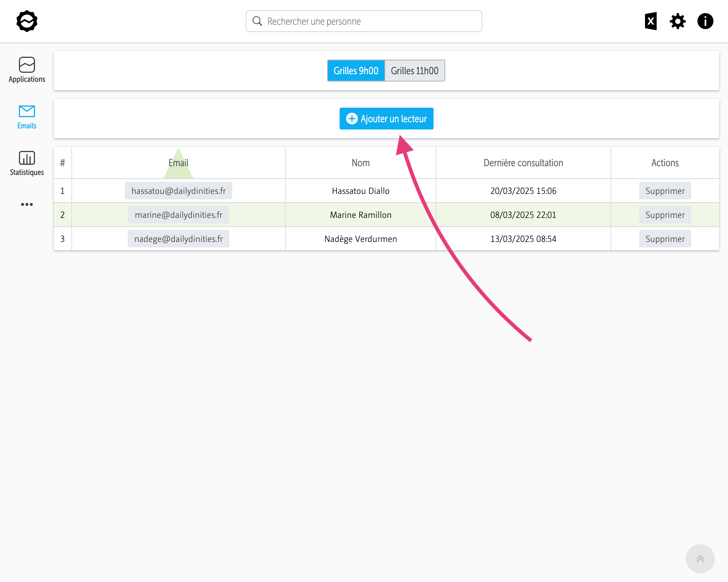The width and height of the screenshot is (728, 582).
Task: Show information via the info icon
Action: [705, 21]
